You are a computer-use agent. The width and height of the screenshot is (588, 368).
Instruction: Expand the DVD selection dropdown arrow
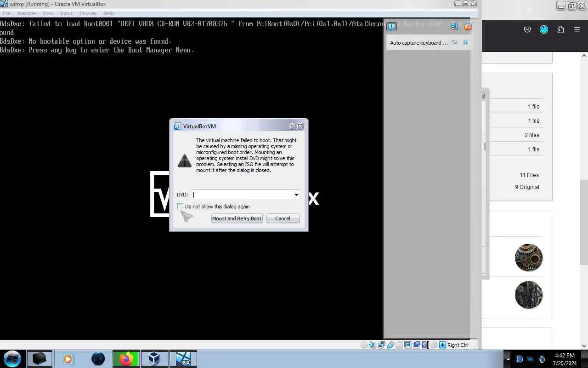(x=296, y=195)
